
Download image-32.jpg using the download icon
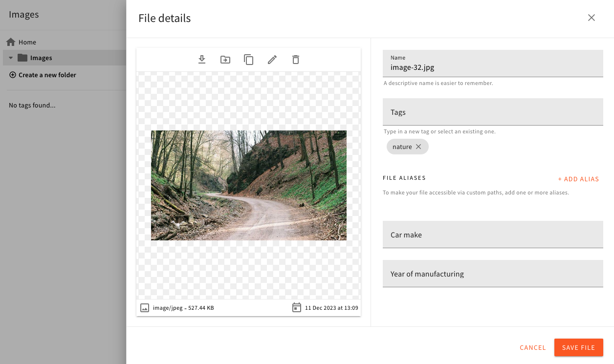pos(202,59)
